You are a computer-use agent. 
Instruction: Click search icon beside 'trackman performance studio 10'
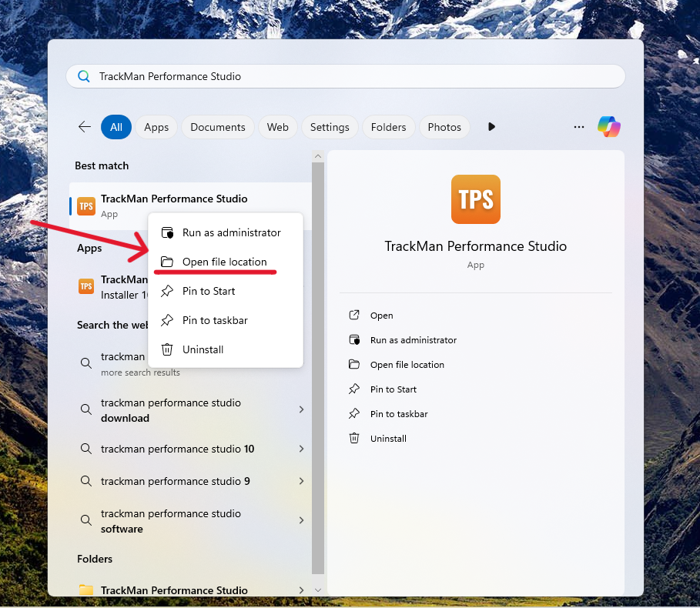click(86, 449)
